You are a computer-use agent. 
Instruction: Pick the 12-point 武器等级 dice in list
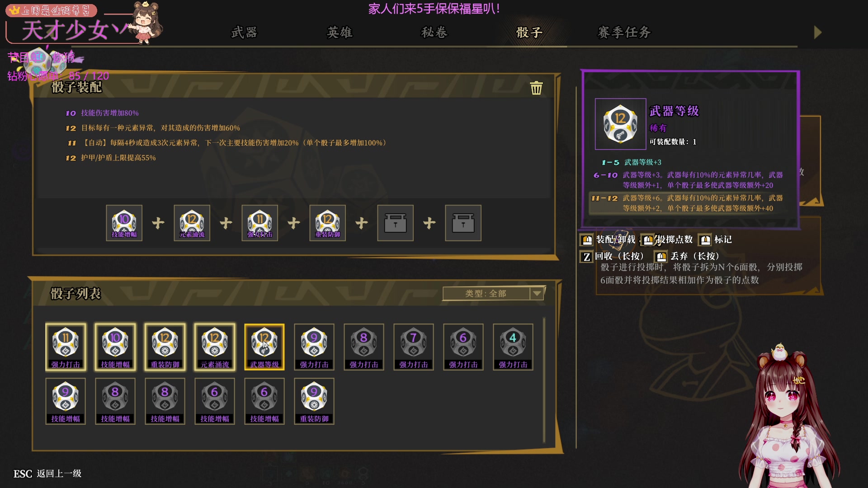click(264, 347)
